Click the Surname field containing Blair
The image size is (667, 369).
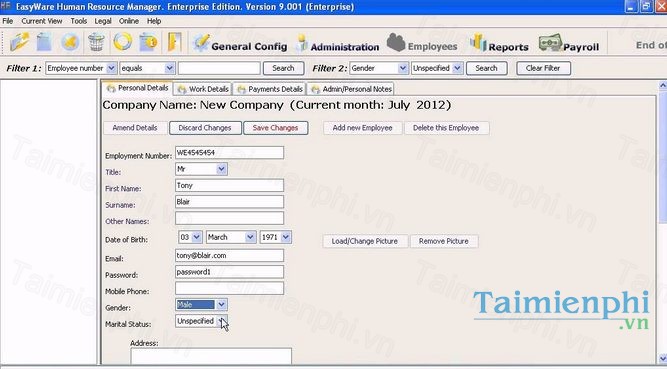[229, 202]
